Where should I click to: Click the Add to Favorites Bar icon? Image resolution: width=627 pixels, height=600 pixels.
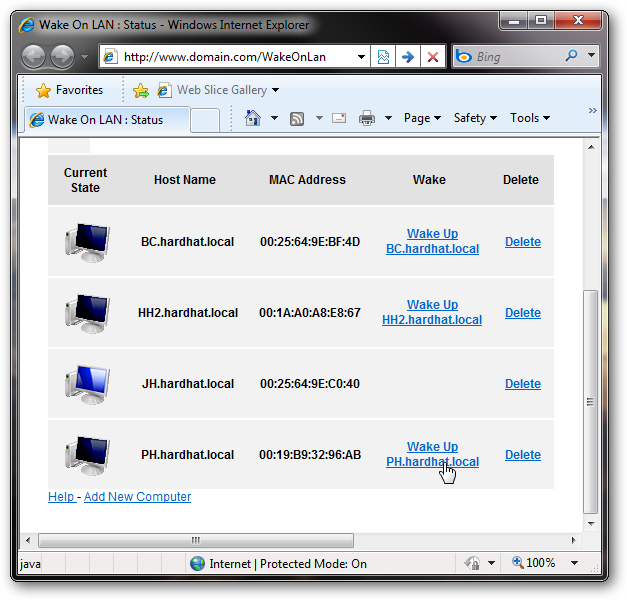(x=141, y=90)
